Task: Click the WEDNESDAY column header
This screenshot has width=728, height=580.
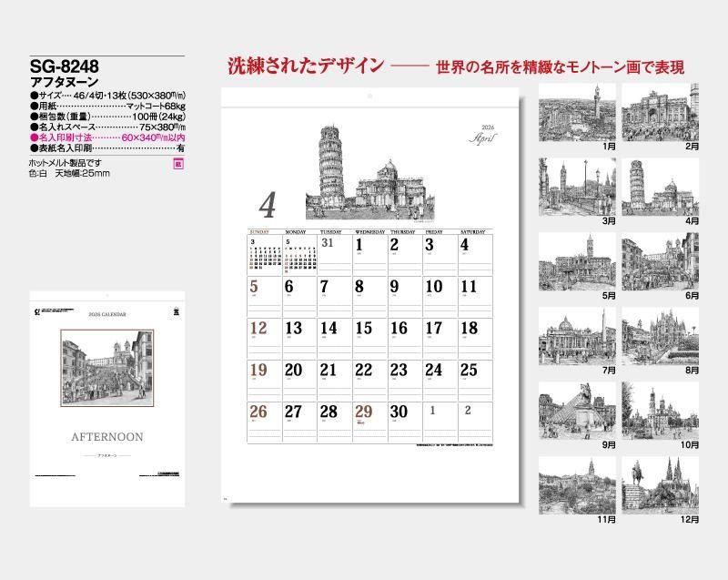Action: point(369,231)
